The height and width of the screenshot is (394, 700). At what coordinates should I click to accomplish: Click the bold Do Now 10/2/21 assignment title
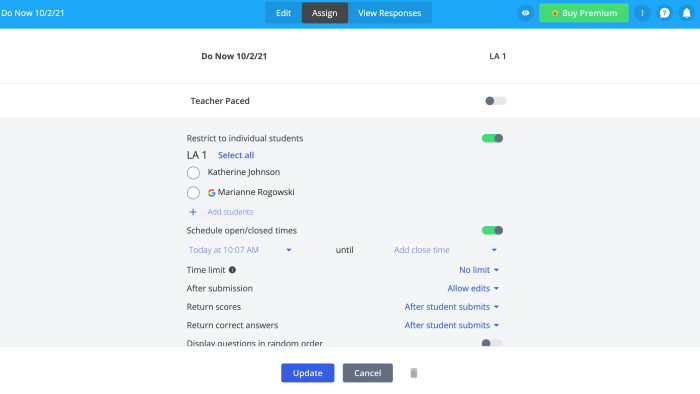pos(234,56)
